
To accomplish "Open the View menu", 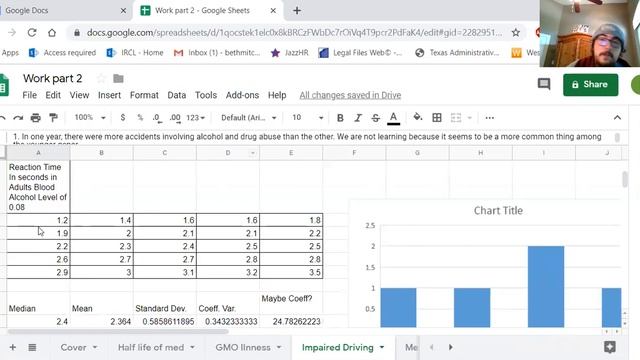I will pyautogui.click(x=79, y=95).
